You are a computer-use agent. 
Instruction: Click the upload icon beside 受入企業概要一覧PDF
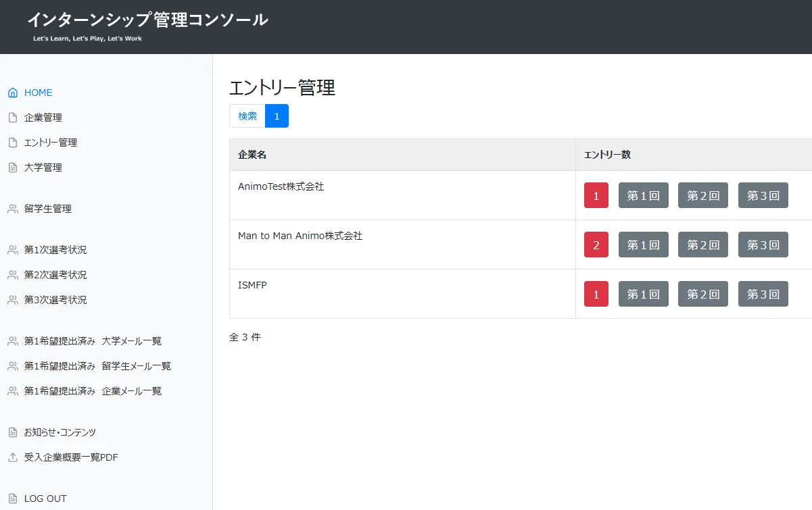coord(12,457)
